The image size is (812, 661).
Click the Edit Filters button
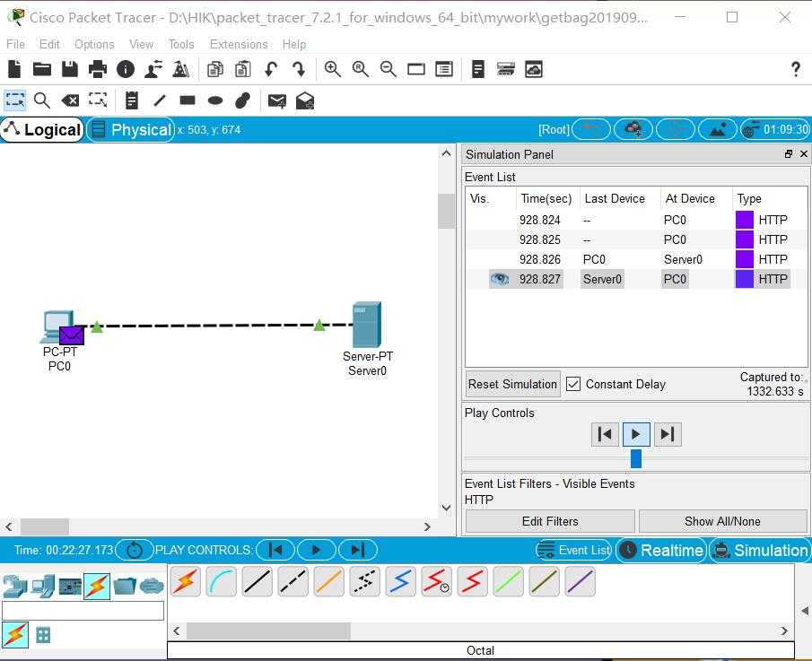(x=550, y=521)
